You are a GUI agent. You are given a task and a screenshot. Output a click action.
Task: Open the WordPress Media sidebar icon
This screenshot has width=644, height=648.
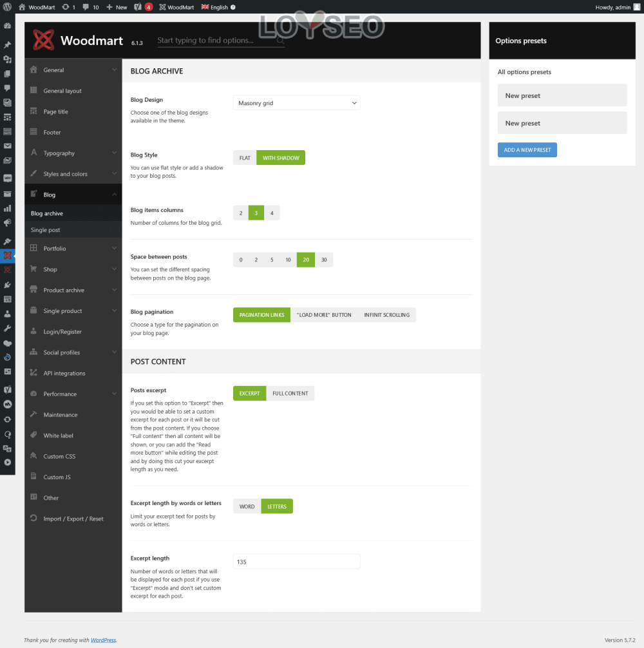point(8,59)
